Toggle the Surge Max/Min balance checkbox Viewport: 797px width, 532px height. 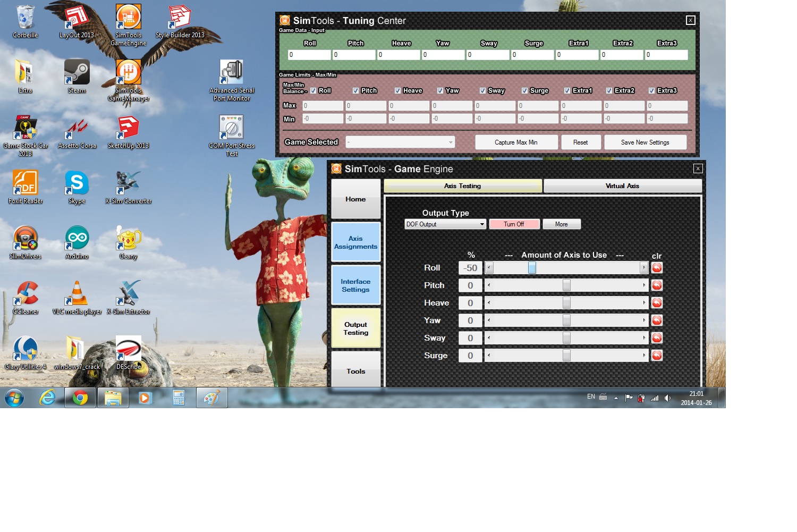click(x=524, y=91)
